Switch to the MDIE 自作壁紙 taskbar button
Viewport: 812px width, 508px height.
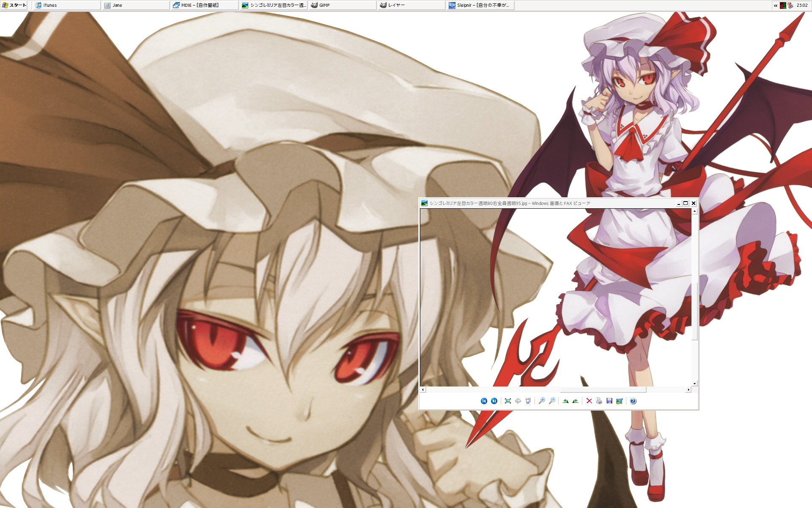point(205,5)
